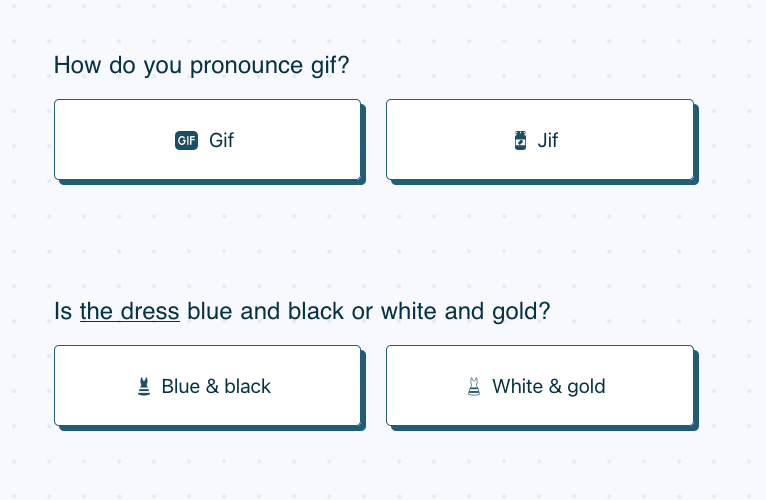The width and height of the screenshot is (766, 500).
Task: Click the white outlined dress icon
Action: click(474, 386)
